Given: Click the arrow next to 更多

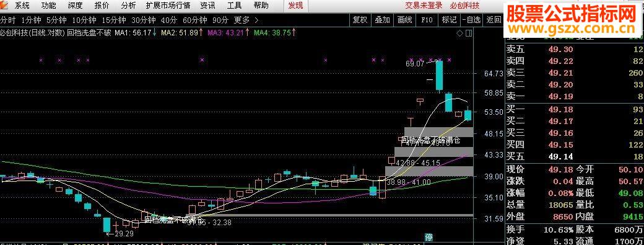Looking at the screenshot, I should (x=257, y=20).
